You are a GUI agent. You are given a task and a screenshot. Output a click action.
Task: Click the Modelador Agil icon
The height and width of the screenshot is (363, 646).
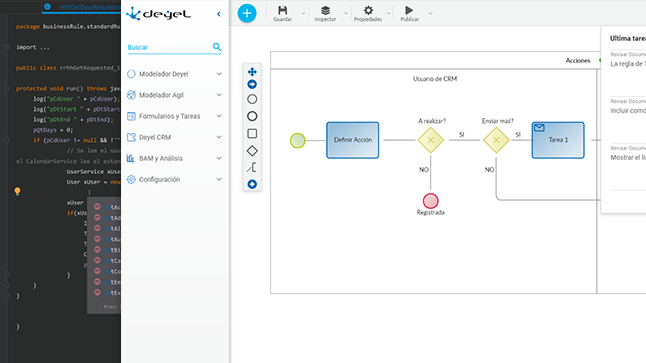(131, 95)
